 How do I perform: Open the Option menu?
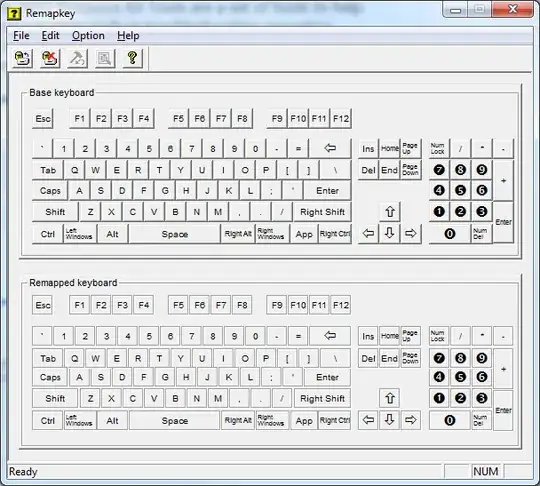click(88, 36)
